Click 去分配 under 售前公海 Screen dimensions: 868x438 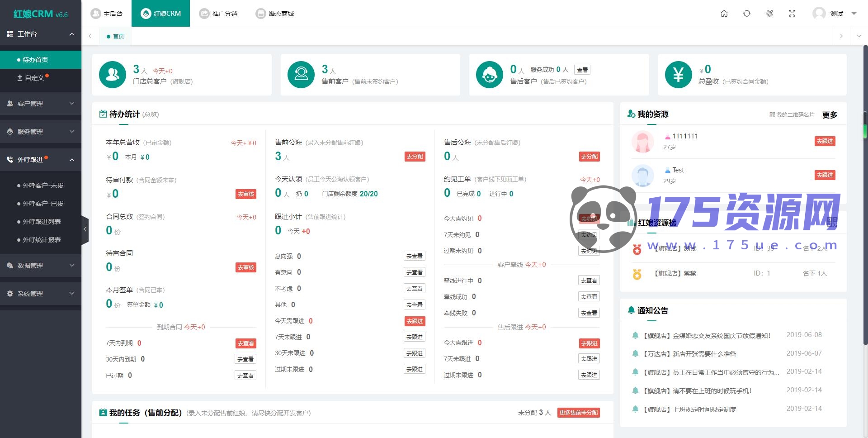click(x=415, y=157)
